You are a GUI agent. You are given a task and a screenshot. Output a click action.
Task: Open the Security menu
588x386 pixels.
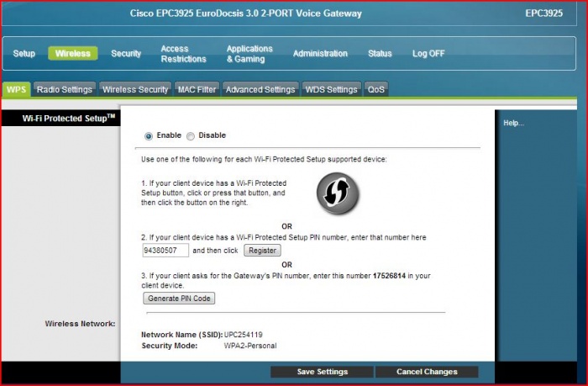pyautogui.click(x=126, y=53)
